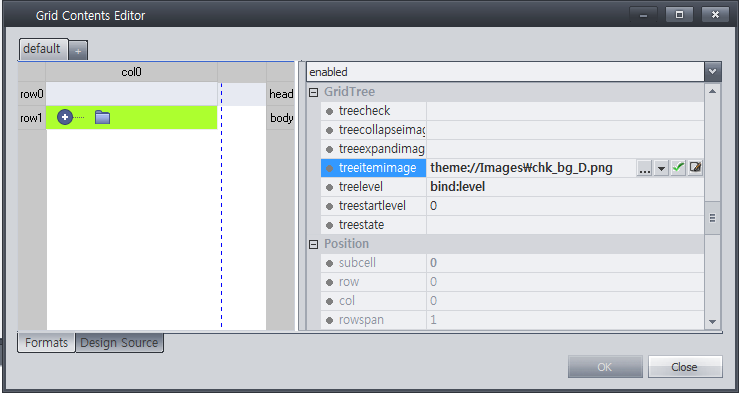739x393 pixels.
Task: Open the enabled property combo dropdown
Action: [x=712, y=72]
